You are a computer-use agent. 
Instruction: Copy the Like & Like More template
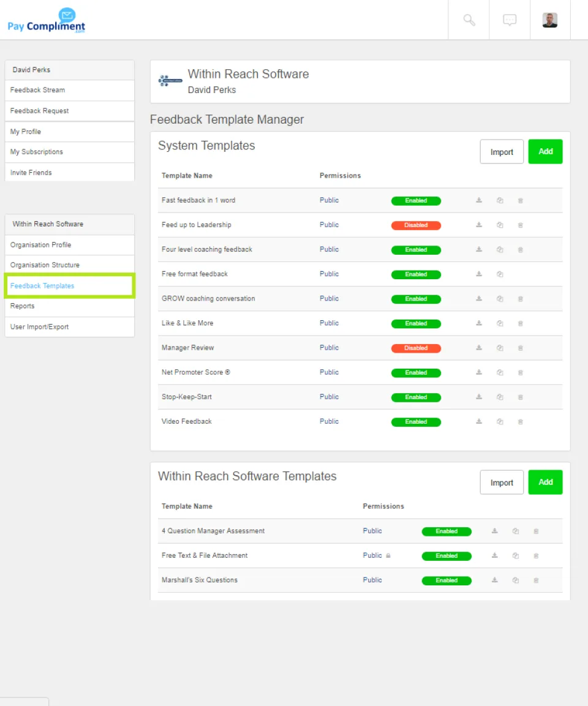point(500,323)
